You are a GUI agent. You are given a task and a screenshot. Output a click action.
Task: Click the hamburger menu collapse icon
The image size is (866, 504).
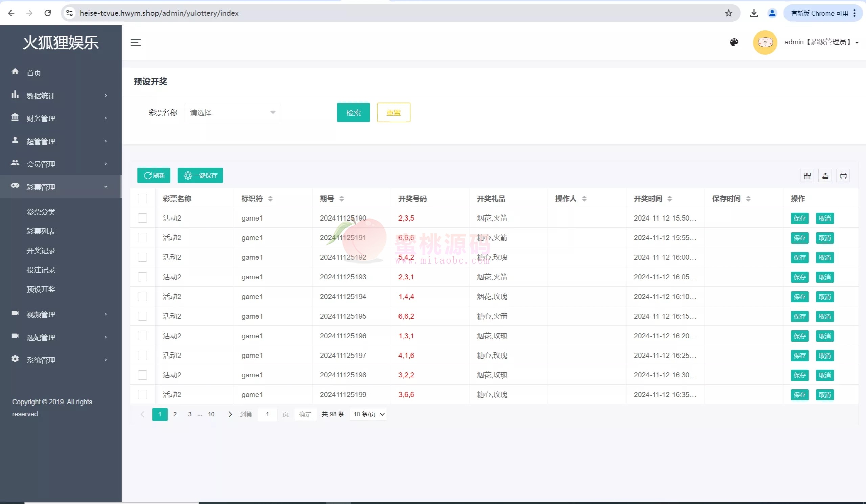tap(135, 43)
